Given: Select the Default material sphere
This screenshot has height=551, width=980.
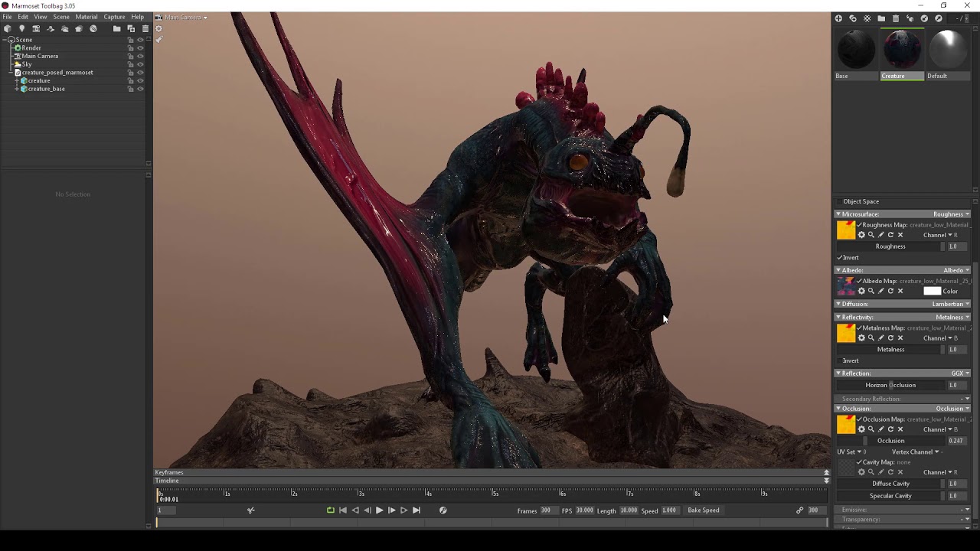Looking at the screenshot, I should click(x=948, y=51).
